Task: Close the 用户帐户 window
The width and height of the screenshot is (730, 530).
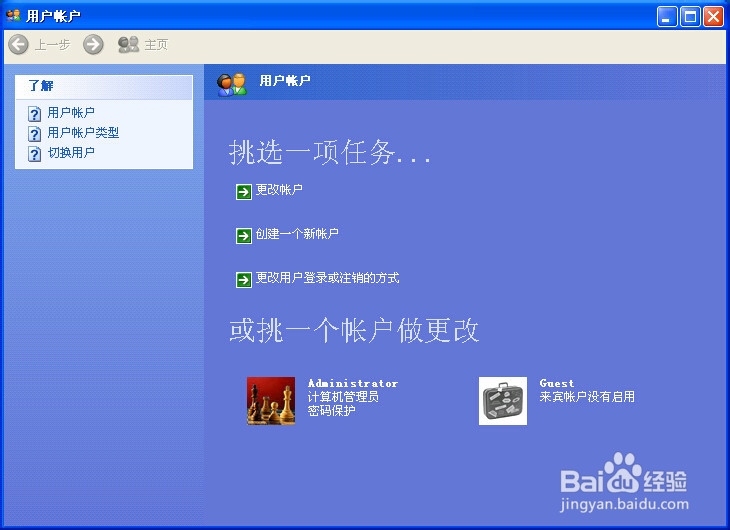Action: pyautogui.click(x=713, y=17)
